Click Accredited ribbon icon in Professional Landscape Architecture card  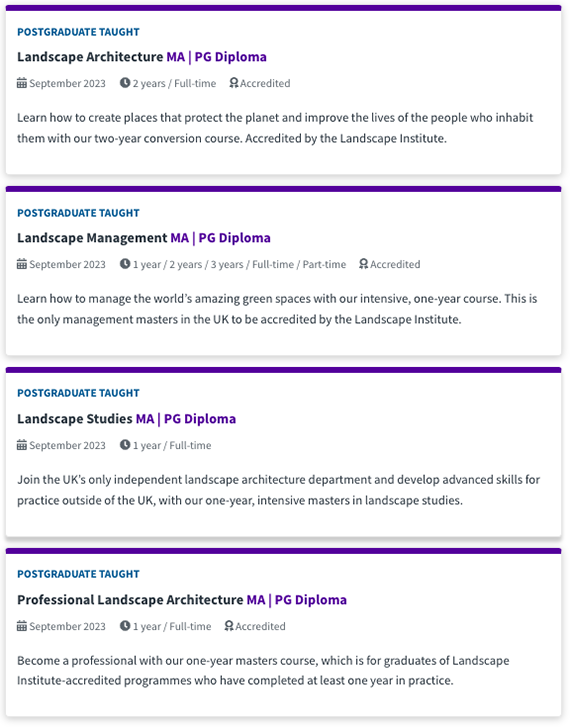229,626
